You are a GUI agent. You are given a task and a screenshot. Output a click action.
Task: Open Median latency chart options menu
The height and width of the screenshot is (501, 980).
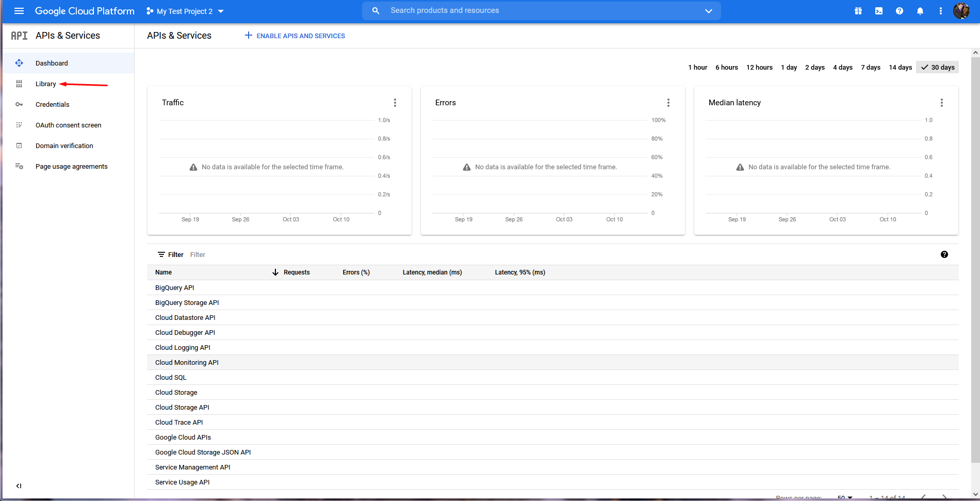click(942, 103)
